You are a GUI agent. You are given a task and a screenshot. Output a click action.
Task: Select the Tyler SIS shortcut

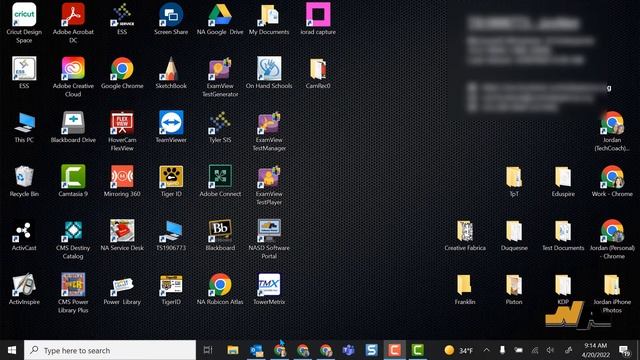coord(220,127)
